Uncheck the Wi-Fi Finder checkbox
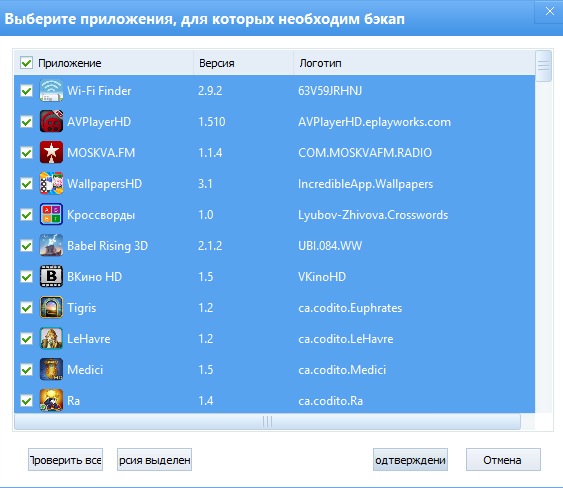The image size is (563, 488). pyautogui.click(x=27, y=90)
